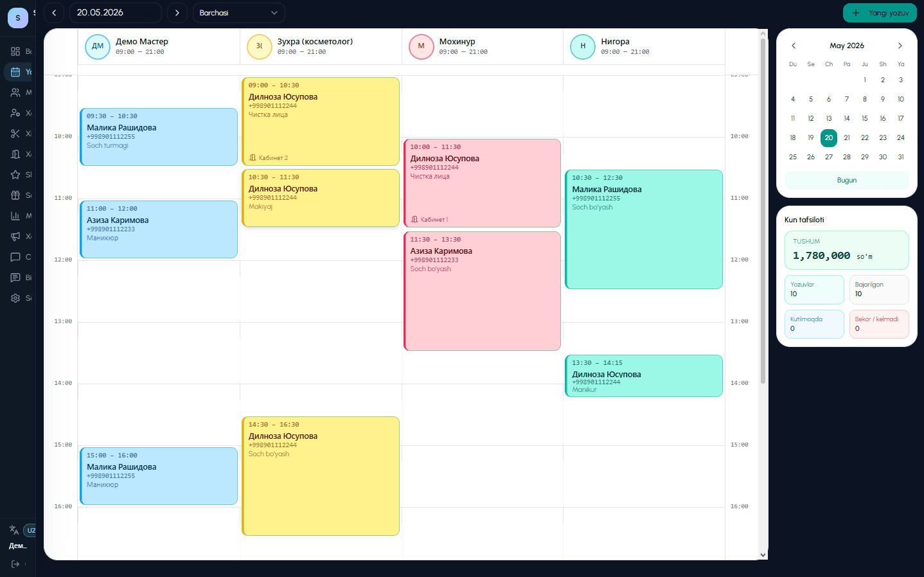924x577 pixels.
Task: Open the 20.05.2026 date field
Action: tap(116, 13)
